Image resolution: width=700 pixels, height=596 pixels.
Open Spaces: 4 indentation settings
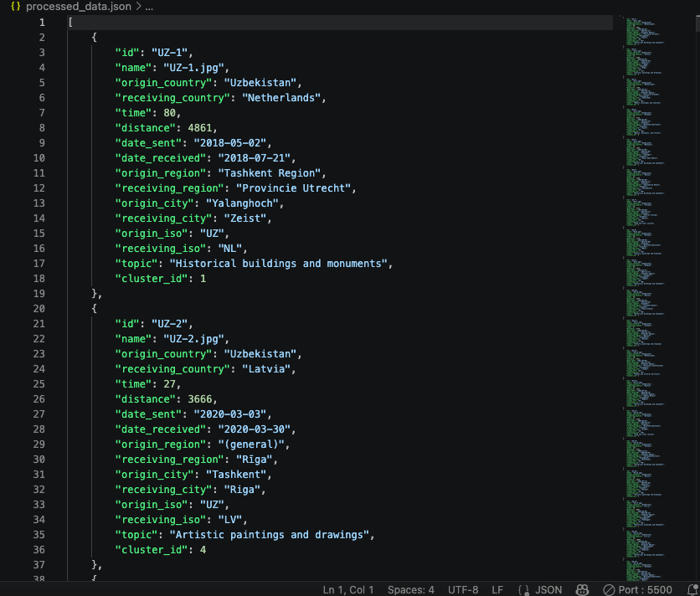(410, 589)
